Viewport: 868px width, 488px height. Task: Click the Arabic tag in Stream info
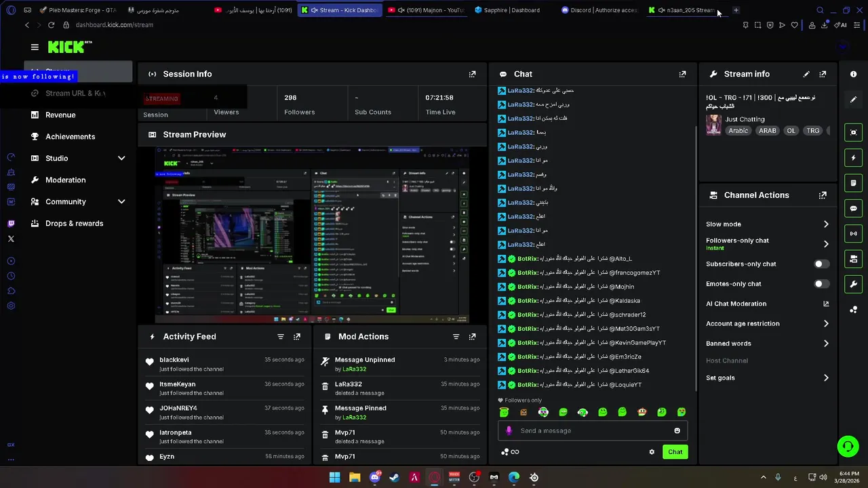pos(738,131)
